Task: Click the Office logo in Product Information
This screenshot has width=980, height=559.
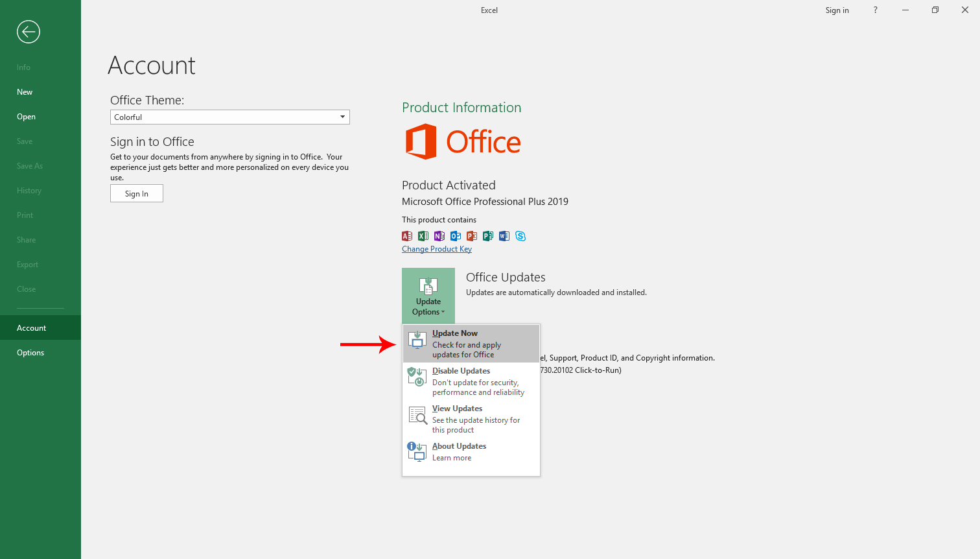Action: click(x=463, y=141)
